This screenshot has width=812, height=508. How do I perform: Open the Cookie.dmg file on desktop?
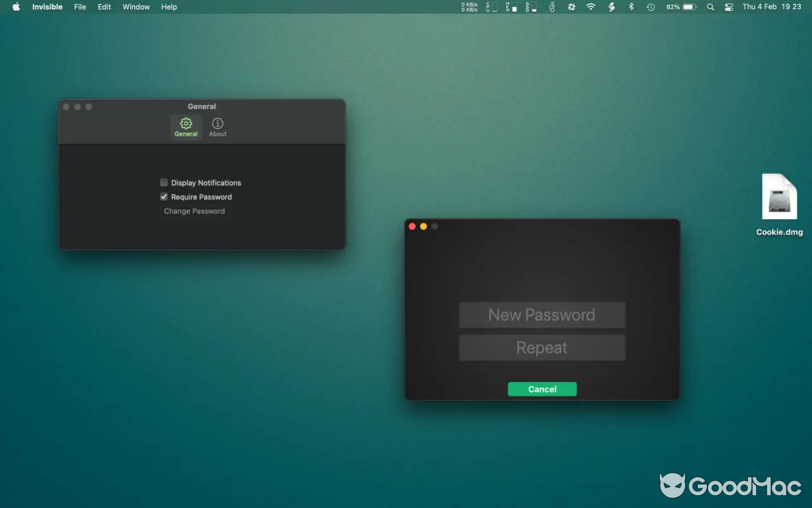tap(779, 197)
